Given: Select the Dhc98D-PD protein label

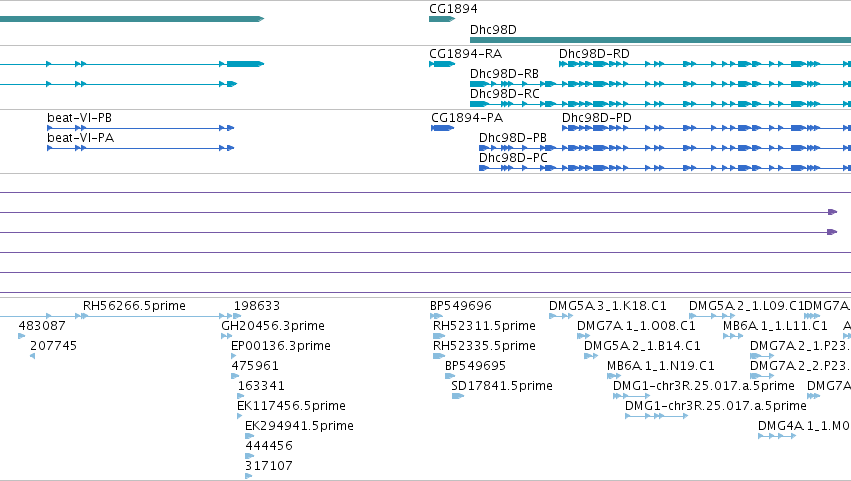Looking at the screenshot, I should pos(596,118).
